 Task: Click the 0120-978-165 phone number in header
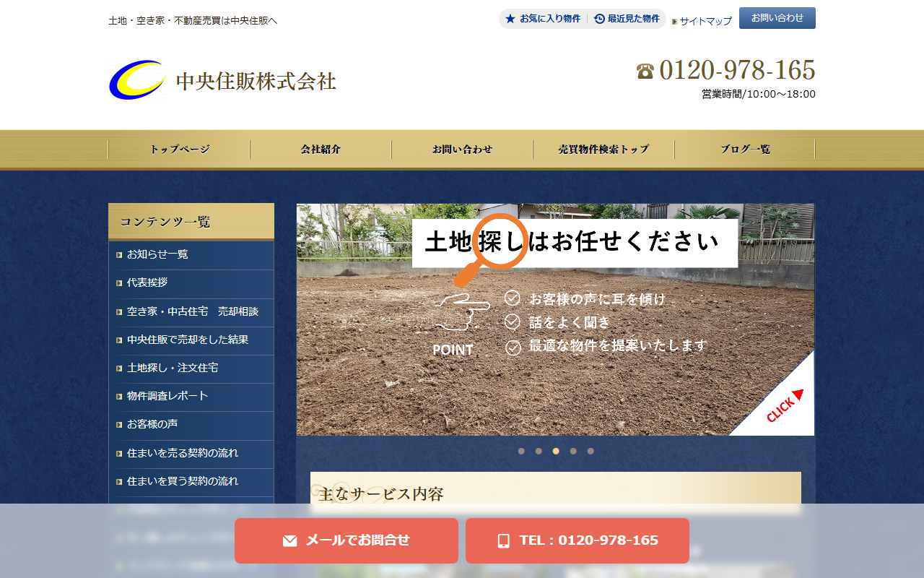coord(737,70)
